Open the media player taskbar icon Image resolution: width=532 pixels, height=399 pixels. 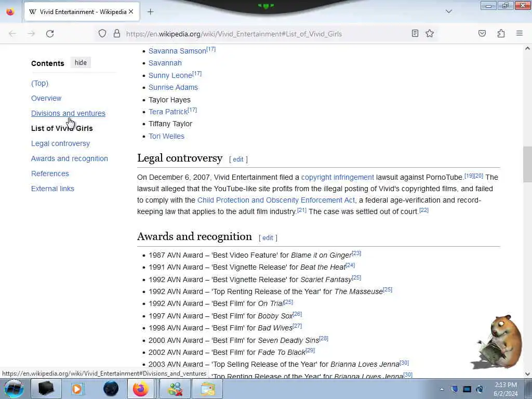coord(77,389)
